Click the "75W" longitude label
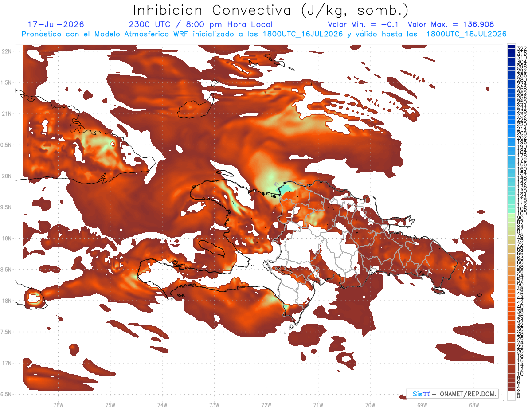The height and width of the screenshot is (411, 532). click(110, 405)
